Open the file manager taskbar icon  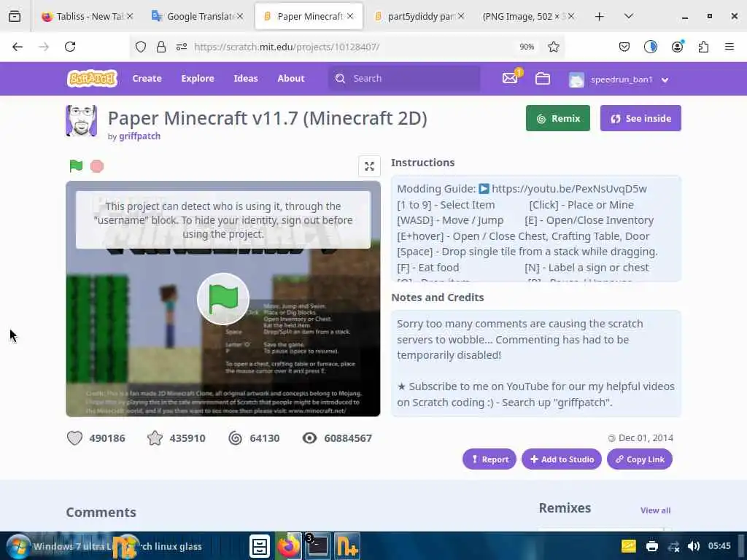(x=260, y=546)
